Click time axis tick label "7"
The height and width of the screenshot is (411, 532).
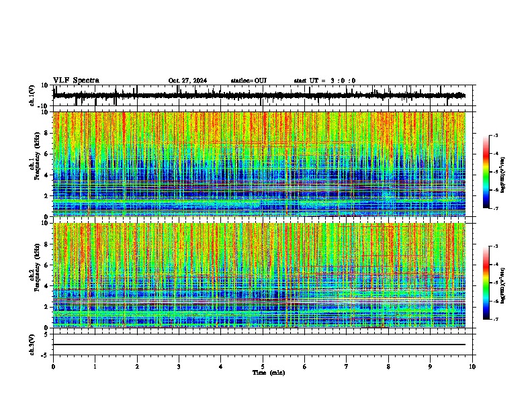point(347,367)
